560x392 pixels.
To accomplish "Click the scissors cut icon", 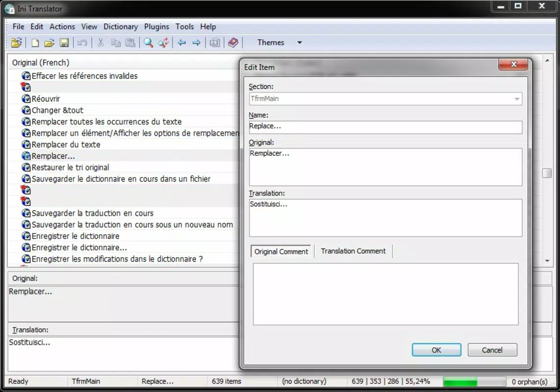I will point(101,43).
